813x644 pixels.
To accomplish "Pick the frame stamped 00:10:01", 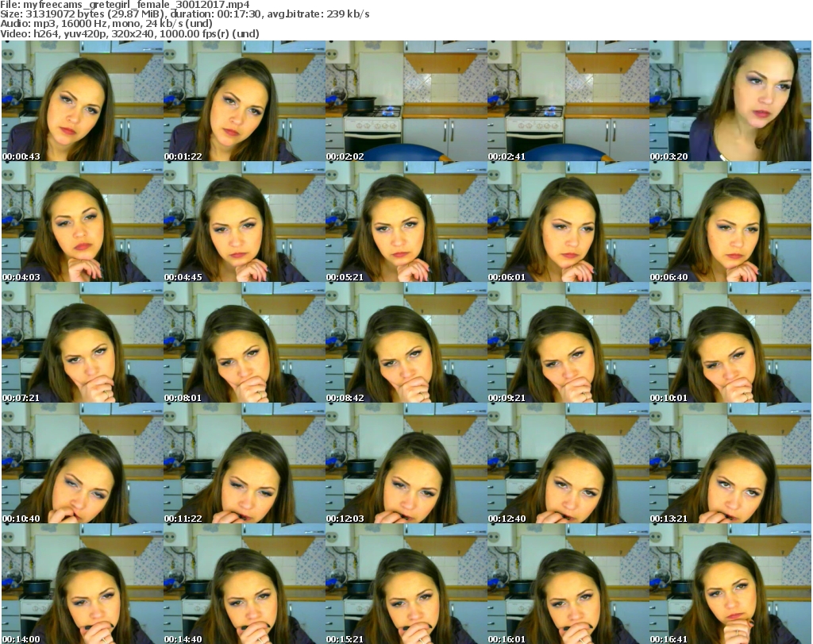I will pyautogui.click(x=730, y=343).
